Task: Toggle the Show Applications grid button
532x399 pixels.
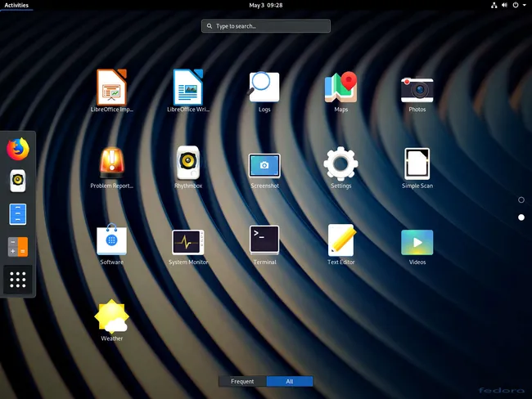Action: coord(18,280)
